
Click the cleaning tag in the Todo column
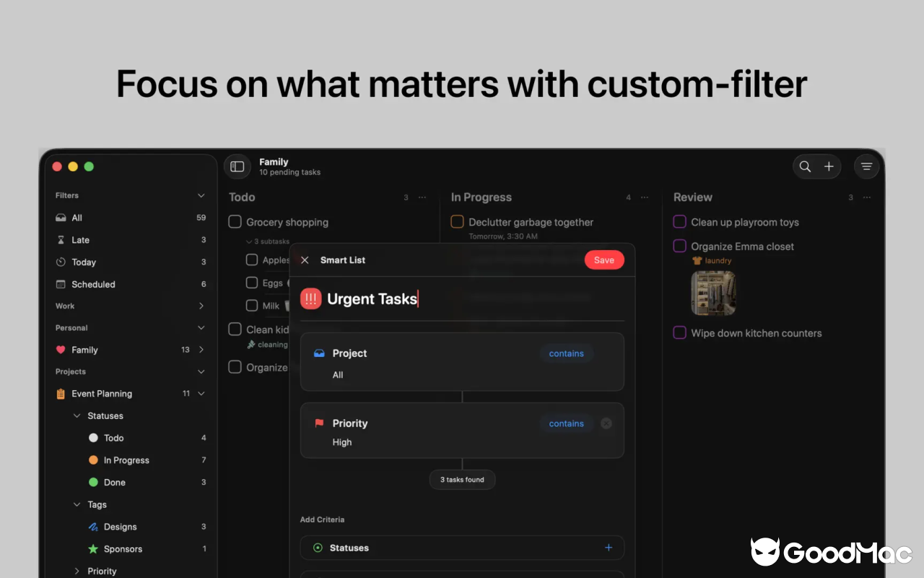click(x=267, y=345)
